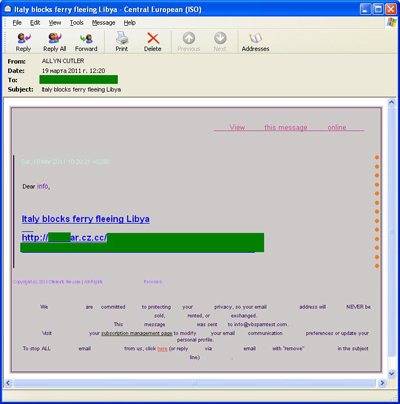400x404 pixels.
Task: Click the red 'here' unsubscribe link
Action: 162,349
